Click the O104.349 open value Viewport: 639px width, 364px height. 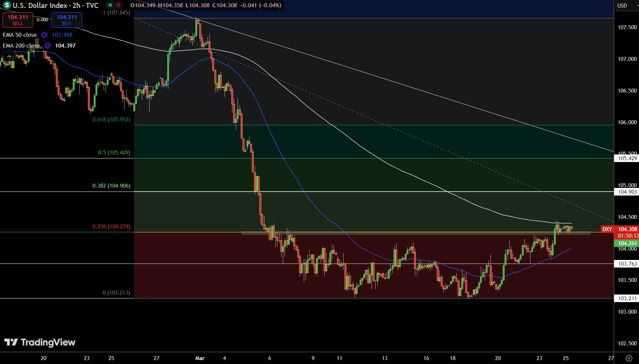click(x=143, y=5)
